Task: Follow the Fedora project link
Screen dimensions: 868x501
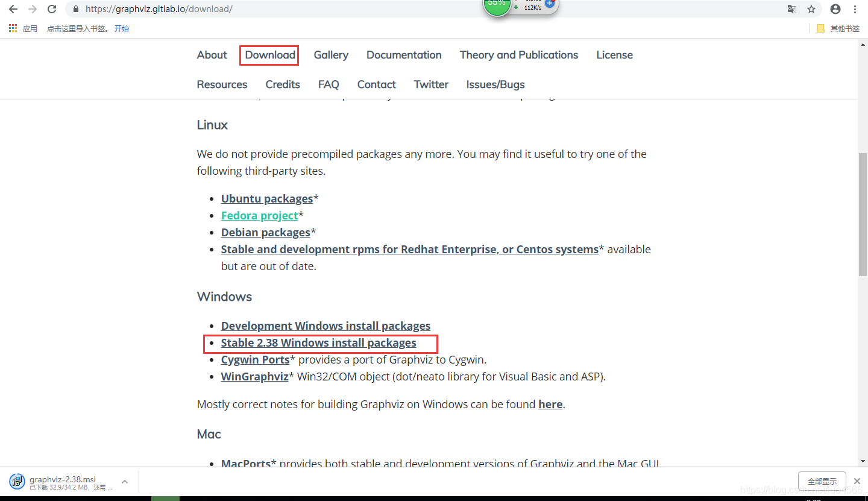Action: point(260,215)
